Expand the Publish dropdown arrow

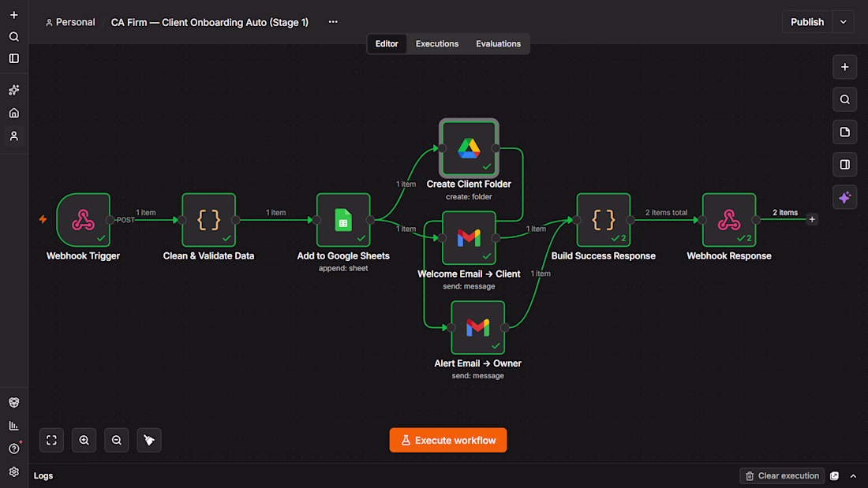[x=843, y=22]
